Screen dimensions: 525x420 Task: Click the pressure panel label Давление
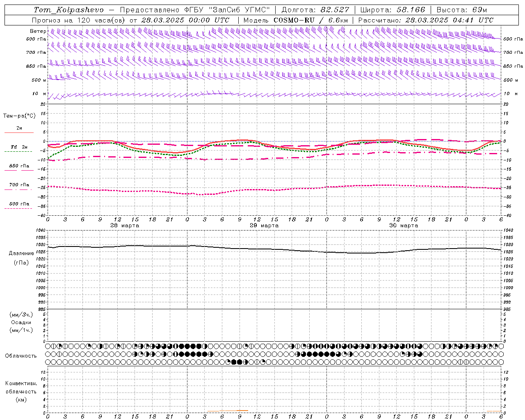coord(21,253)
